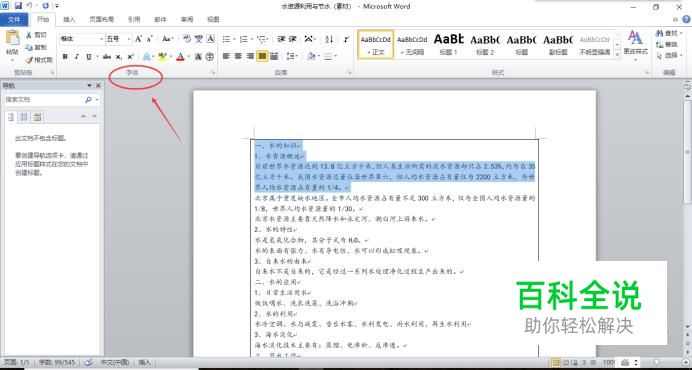
Task: Click the Paste (粘贴) icon
Action: pos(12,38)
